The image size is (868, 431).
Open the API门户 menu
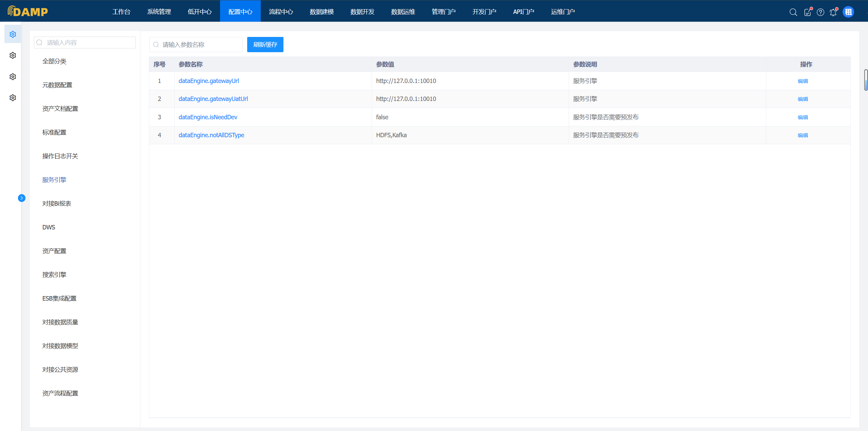[x=524, y=12]
